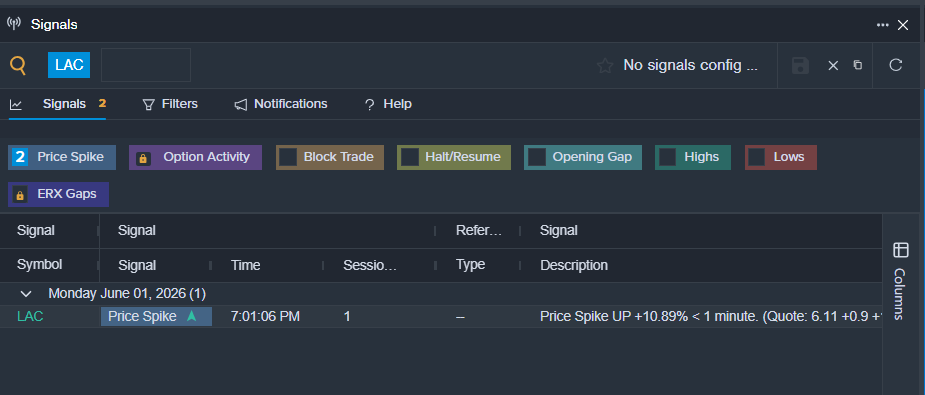
Task: Click the empty symbol input field
Action: tap(146, 65)
